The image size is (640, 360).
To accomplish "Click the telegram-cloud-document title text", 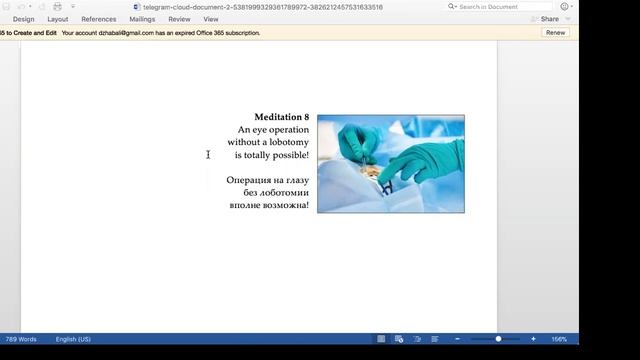I will [263, 7].
